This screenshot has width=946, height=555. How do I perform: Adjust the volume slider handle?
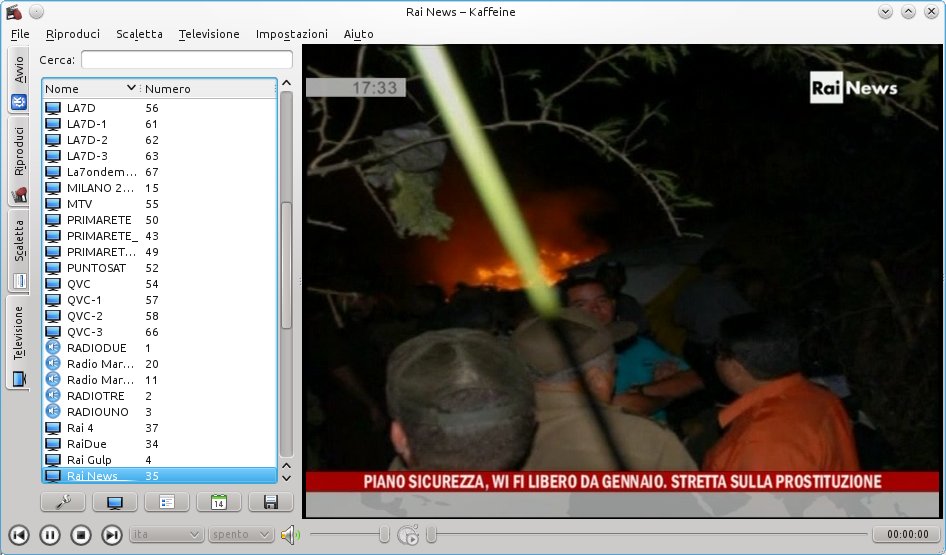click(384, 534)
